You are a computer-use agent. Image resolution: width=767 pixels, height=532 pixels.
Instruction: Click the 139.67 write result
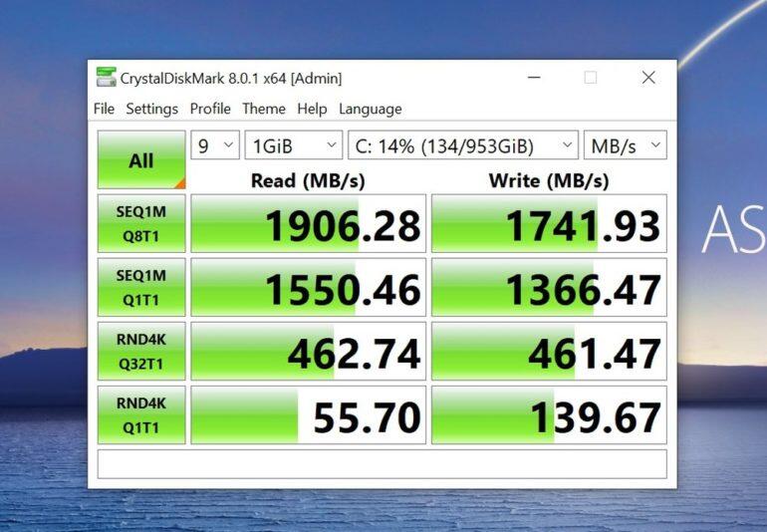(x=549, y=415)
